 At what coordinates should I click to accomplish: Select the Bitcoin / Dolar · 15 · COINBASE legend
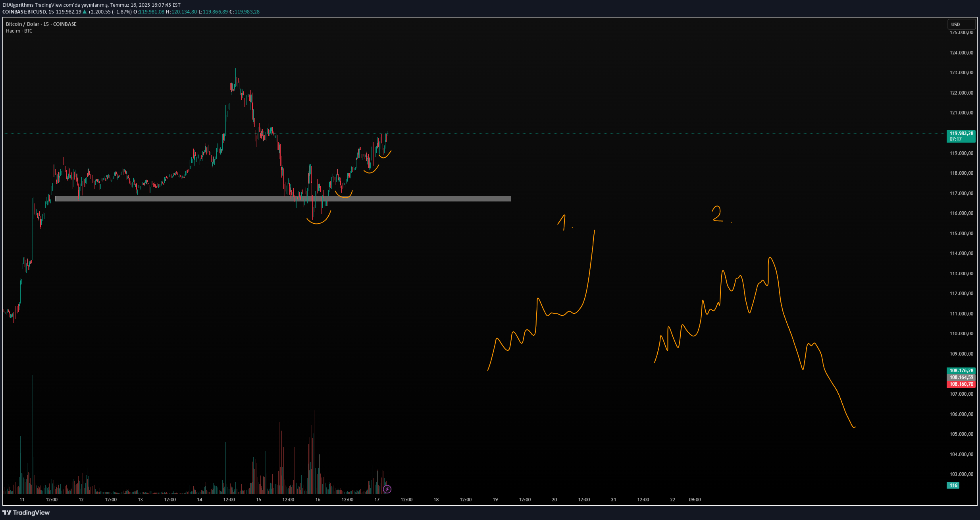(41, 24)
